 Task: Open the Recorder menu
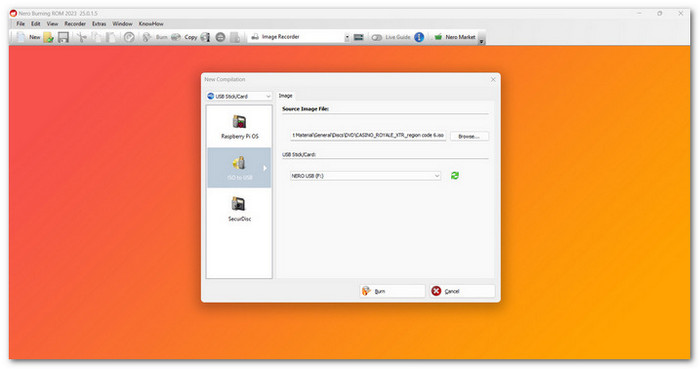pos(75,24)
